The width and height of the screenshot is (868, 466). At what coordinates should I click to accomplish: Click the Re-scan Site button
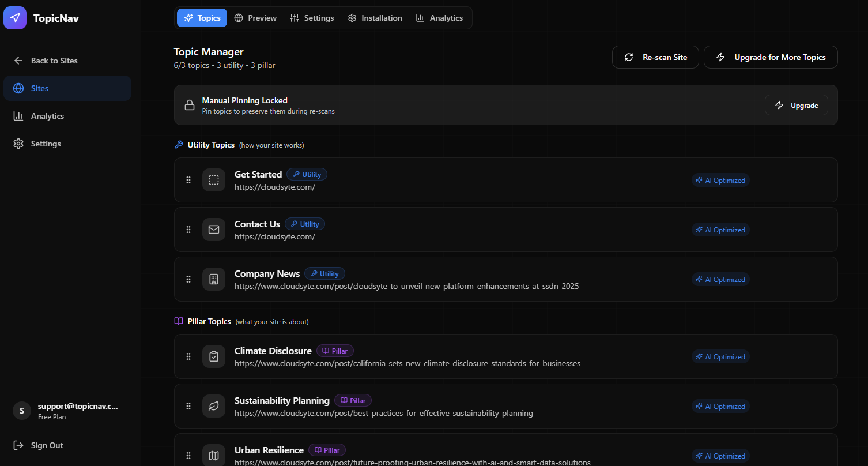pyautogui.click(x=655, y=57)
